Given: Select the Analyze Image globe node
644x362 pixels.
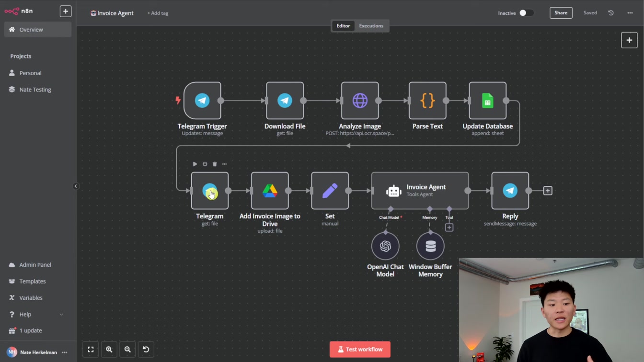Looking at the screenshot, I should click(x=360, y=101).
